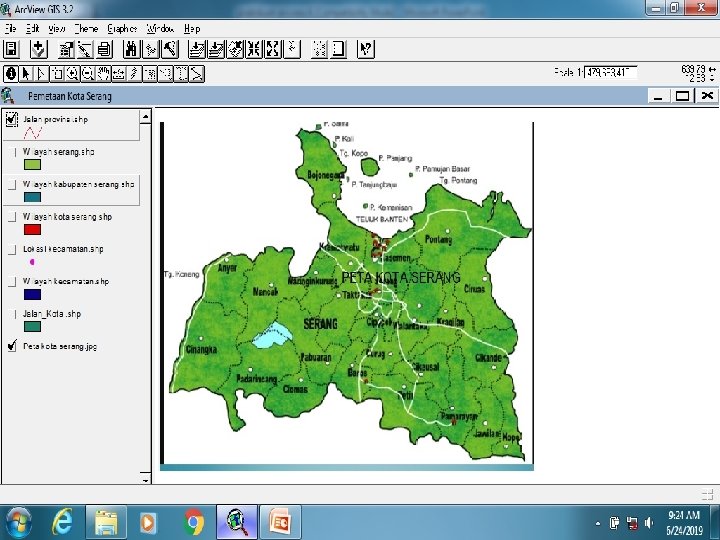Viewport: 720px width, 540px height.
Task: Select the Measure tool
Action: tap(119, 73)
